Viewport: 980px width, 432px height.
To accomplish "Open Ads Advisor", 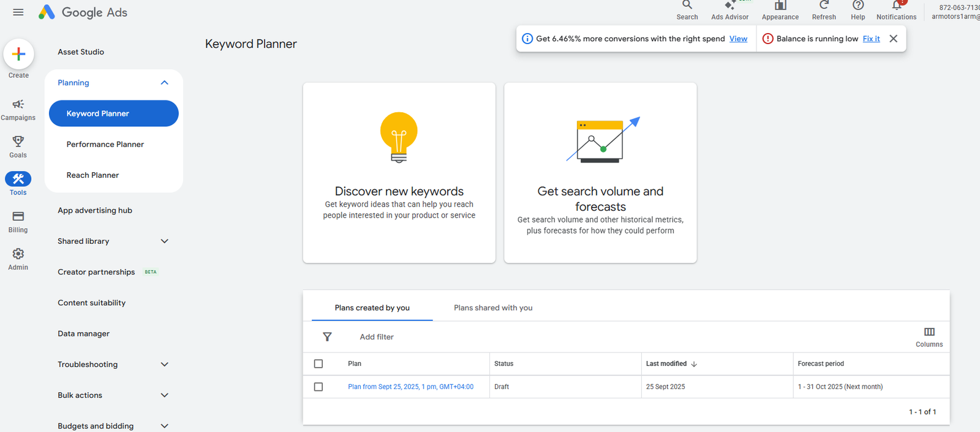I will (x=729, y=10).
